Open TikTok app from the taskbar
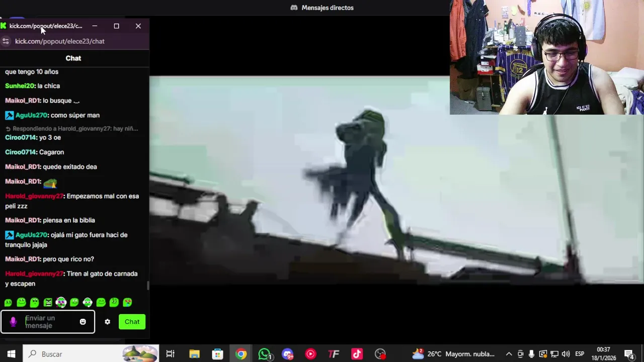This screenshot has height=362, width=644. pos(357,354)
